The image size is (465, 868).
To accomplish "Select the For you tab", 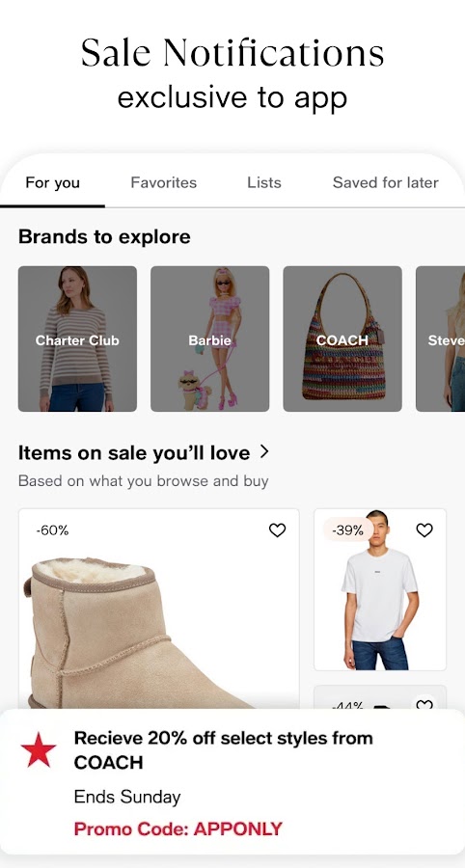I will 53,182.
